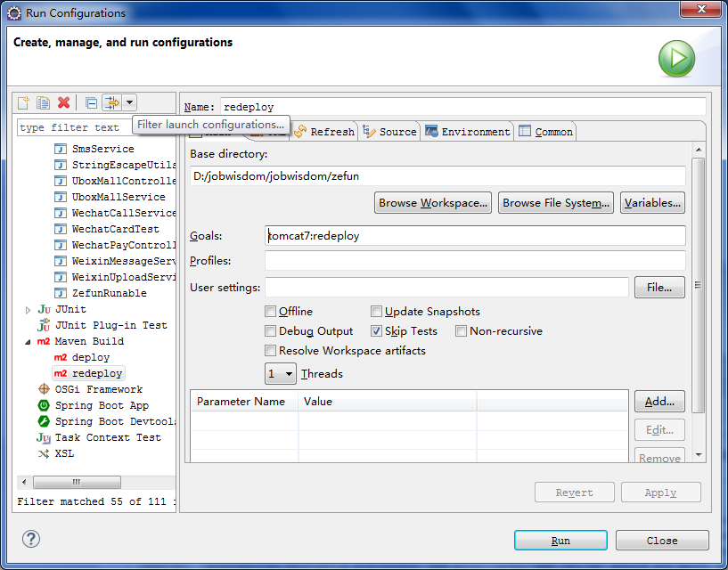Enable the Offline checkbox
The height and width of the screenshot is (570, 728).
(271, 312)
